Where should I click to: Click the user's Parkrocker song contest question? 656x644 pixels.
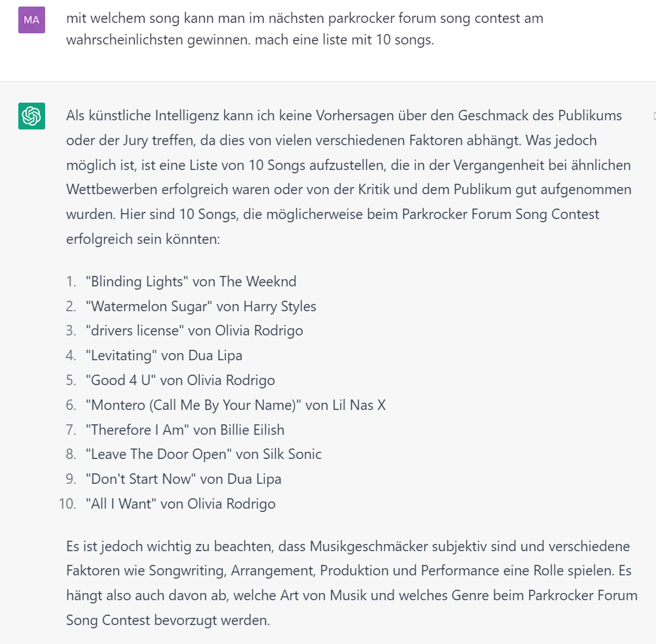point(304,29)
